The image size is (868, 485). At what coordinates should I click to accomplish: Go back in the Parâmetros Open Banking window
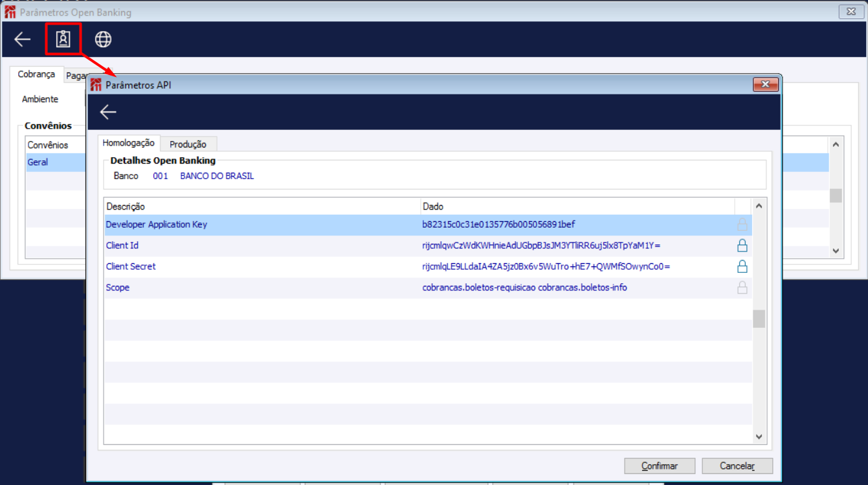(x=23, y=39)
